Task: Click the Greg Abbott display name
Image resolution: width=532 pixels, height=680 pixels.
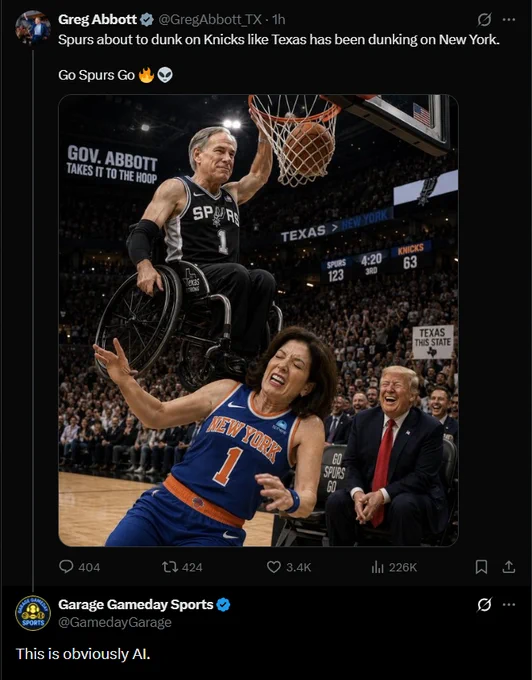Action: point(98,20)
